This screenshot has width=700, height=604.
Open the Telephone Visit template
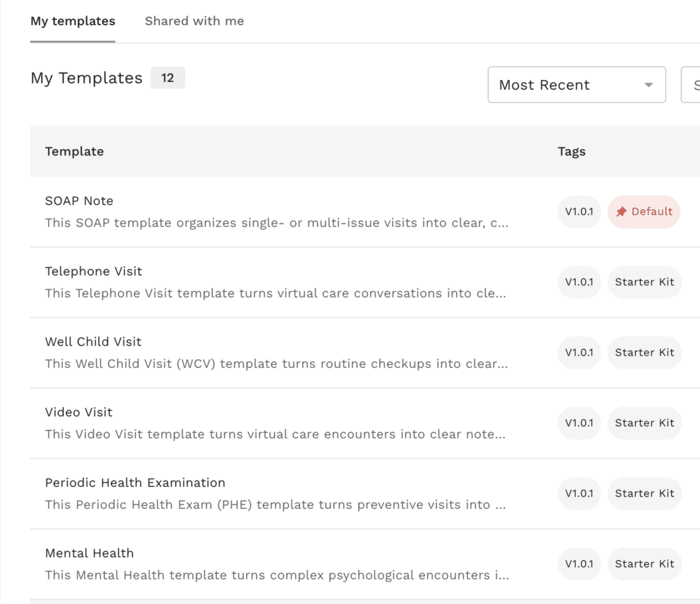click(x=94, y=272)
